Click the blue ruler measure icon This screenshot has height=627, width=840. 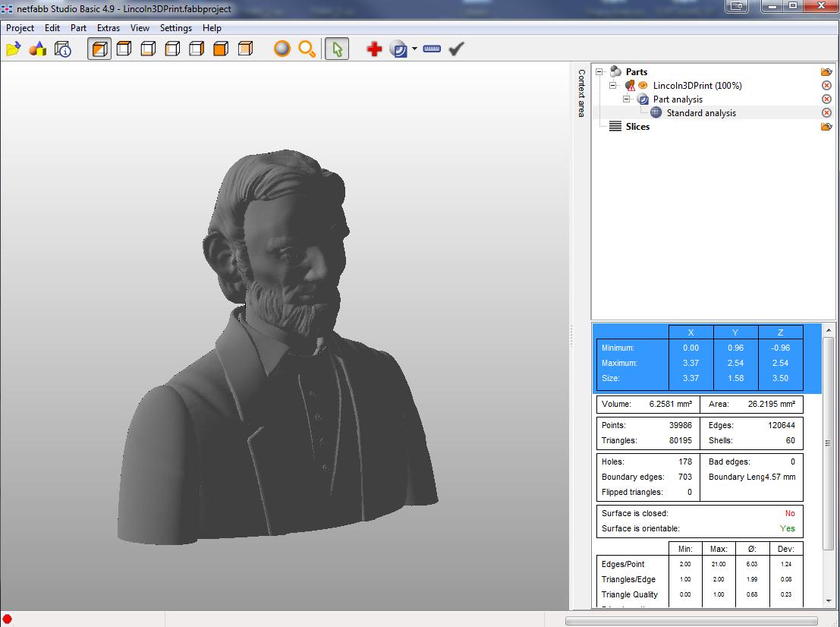tap(432, 49)
